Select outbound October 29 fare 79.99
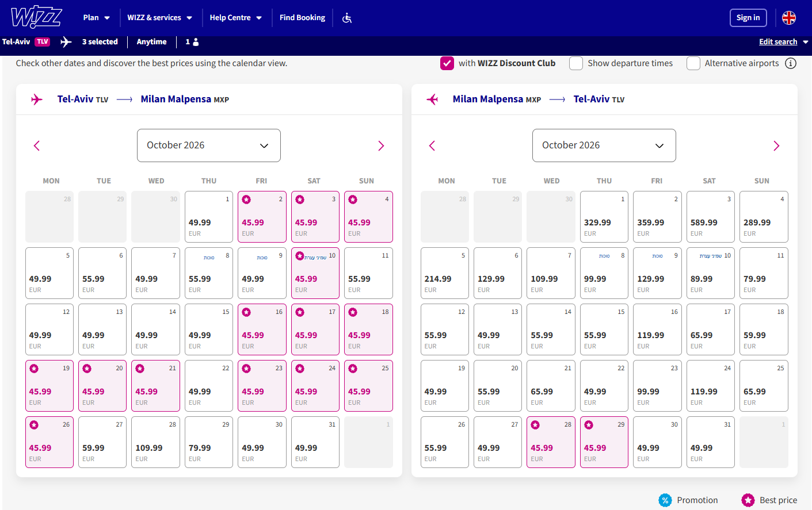Viewport: 812px width, 510px height. [209, 442]
